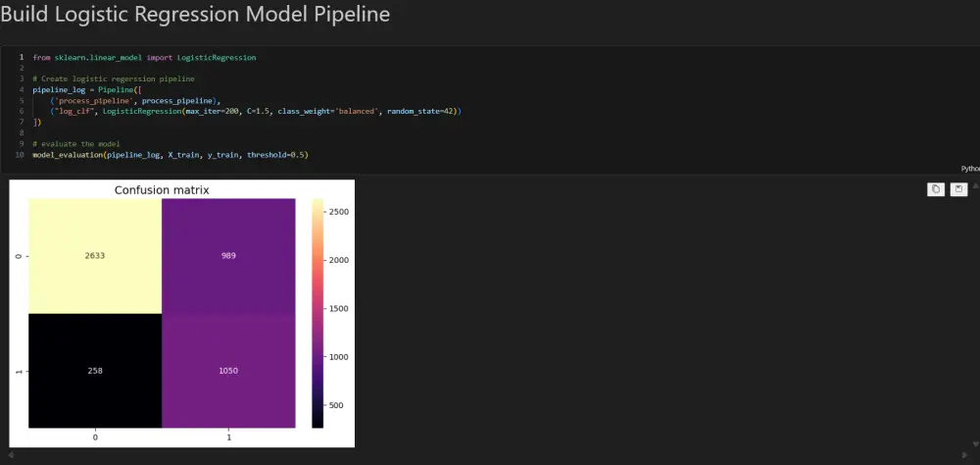Click the copy output image icon
This screenshot has height=465, width=980.
point(936,189)
